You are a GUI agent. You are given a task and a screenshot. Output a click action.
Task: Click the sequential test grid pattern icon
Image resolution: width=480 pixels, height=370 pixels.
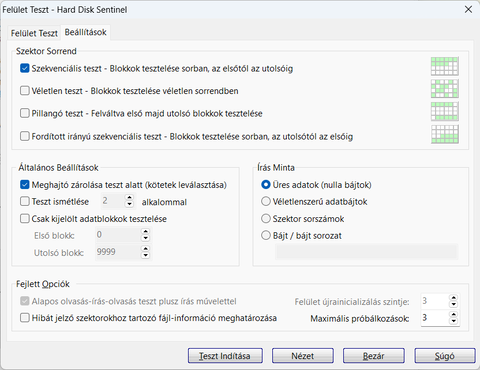(x=445, y=66)
